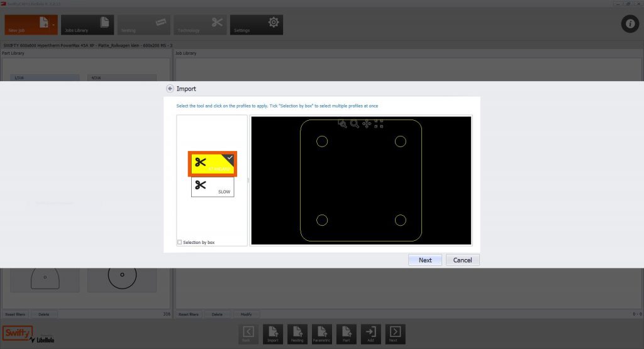Click the Nesting button in bottom toolbar
Viewport: 644px width, 349px height.
tap(297, 334)
